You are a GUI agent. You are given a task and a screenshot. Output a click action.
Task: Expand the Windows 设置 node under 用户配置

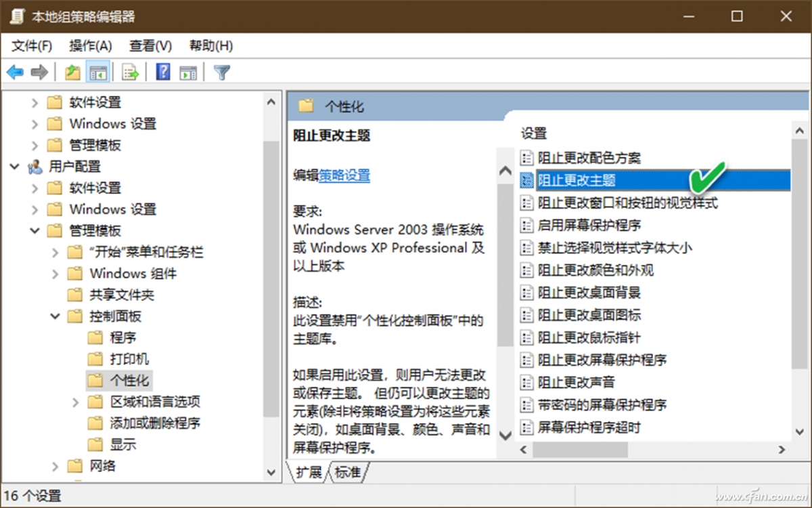tap(35, 209)
